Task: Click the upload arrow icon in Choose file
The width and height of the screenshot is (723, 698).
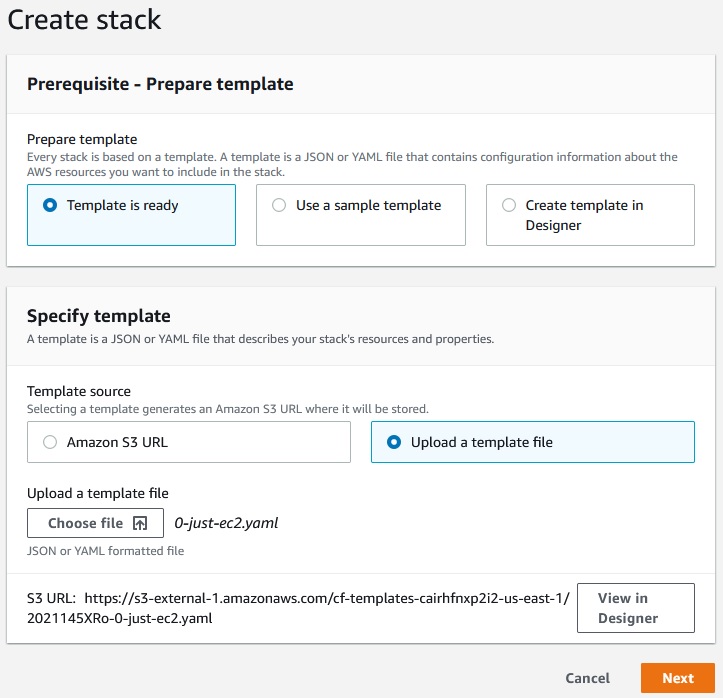Action: coord(140,523)
